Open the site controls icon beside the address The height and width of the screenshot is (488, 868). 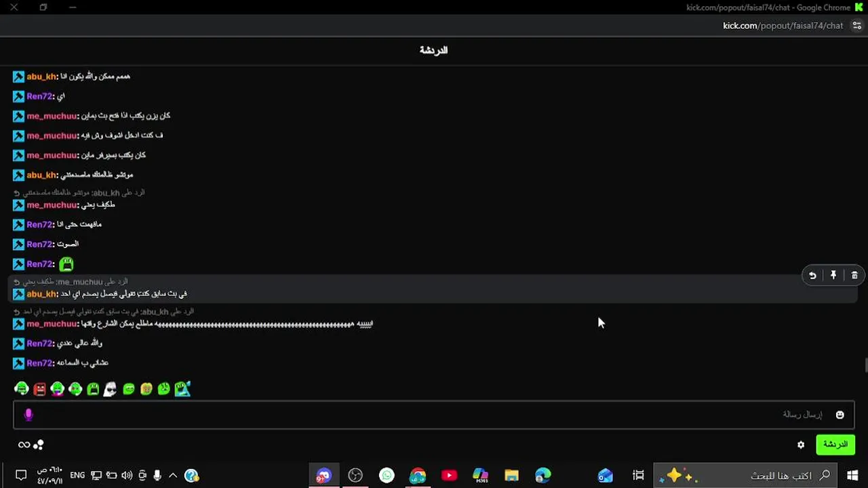pos(857,26)
